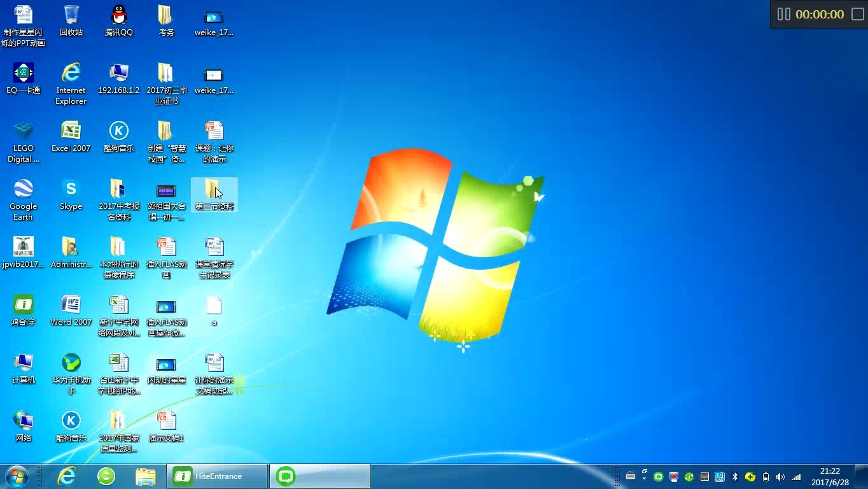Open the green circular sync tray icon
The height and width of the screenshot is (489, 868).
tap(689, 477)
